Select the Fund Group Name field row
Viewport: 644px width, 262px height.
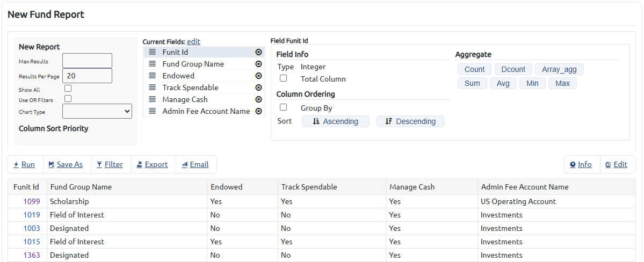point(204,64)
